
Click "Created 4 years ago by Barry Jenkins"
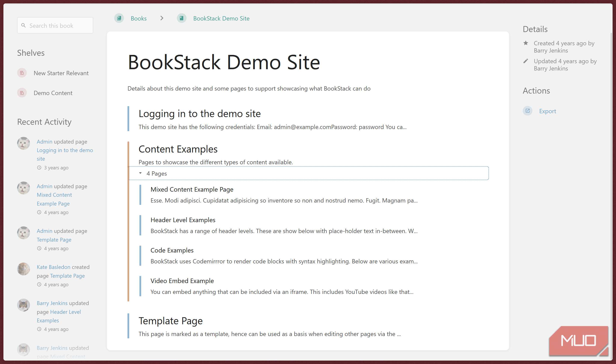pyautogui.click(x=564, y=47)
